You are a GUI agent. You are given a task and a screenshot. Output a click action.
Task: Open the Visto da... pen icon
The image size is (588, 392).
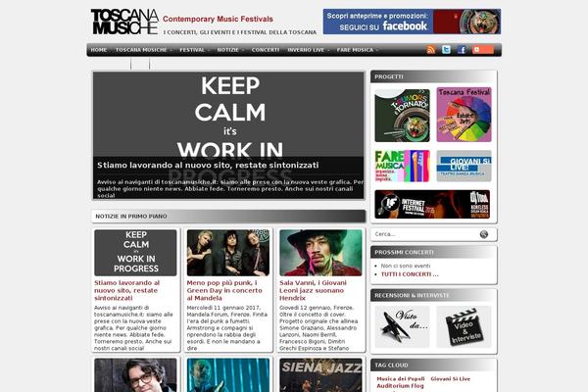pos(402,326)
